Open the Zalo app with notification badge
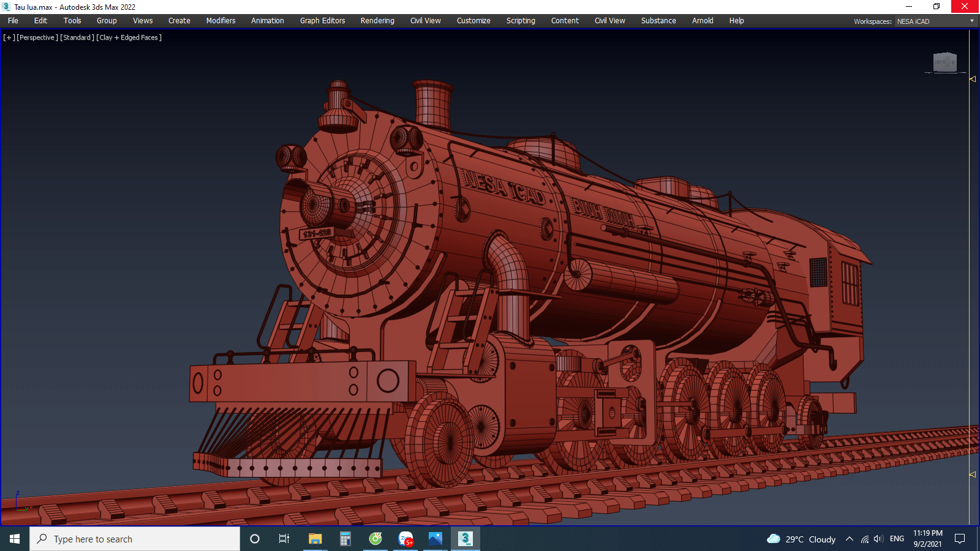Viewport: 980px width, 551px height. point(405,539)
